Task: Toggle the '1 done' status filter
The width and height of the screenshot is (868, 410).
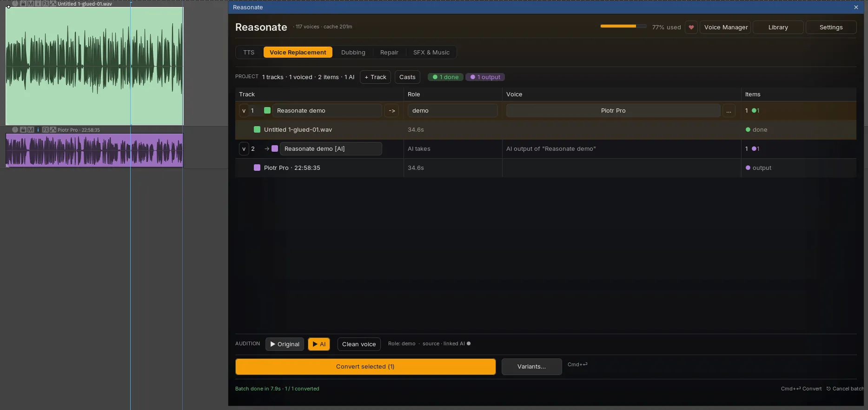Action: click(445, 77)
